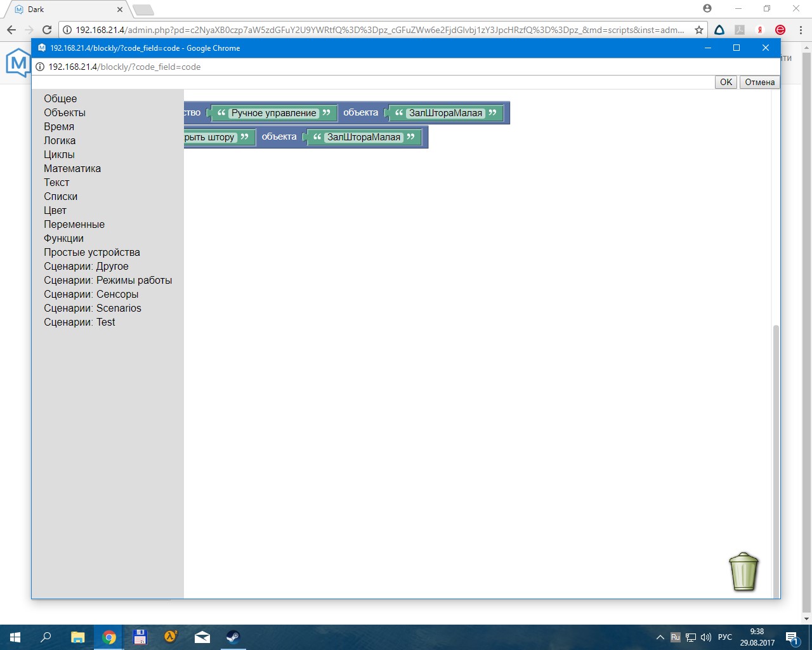Select the "Dark" browser tab
Screen dimensions: 812x650
coord(67,10)
